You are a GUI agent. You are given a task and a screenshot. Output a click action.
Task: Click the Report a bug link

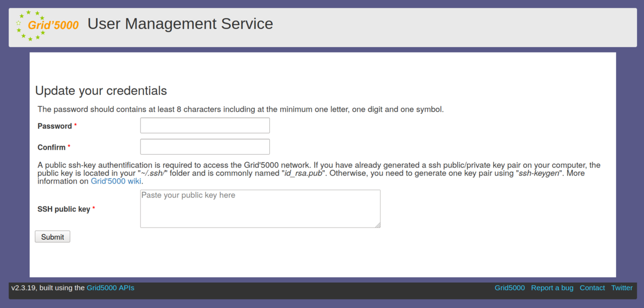(x=552, y=288)
